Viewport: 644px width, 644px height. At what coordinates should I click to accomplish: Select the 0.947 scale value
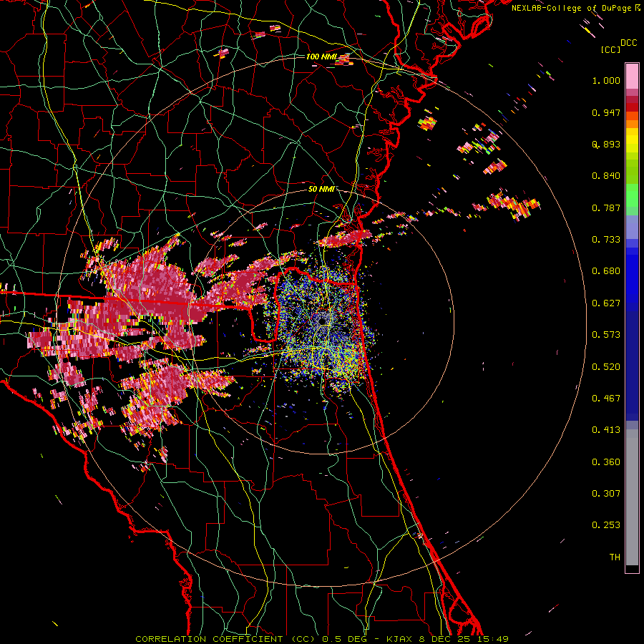(606, 112)
